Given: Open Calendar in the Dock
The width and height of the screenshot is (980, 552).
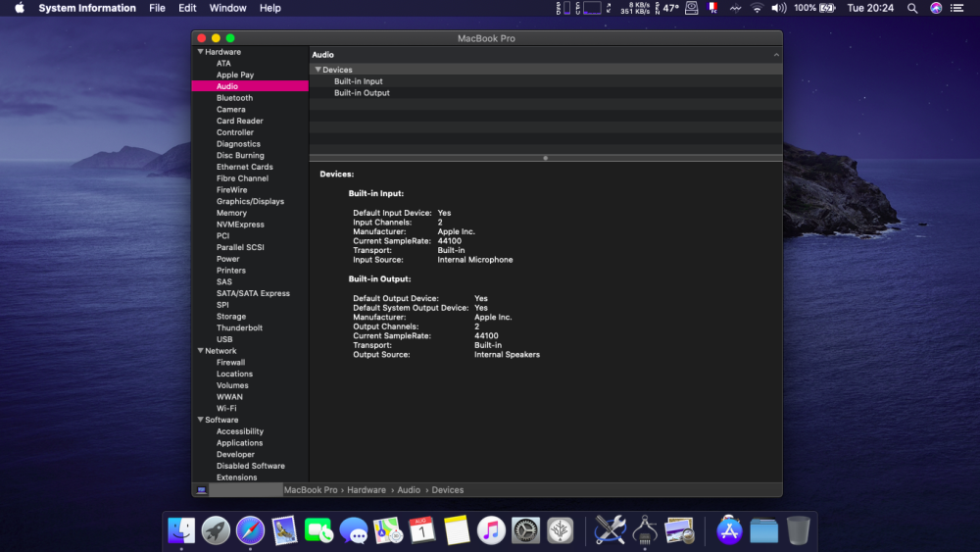Looking at the screenshot, I should (421, 530).
